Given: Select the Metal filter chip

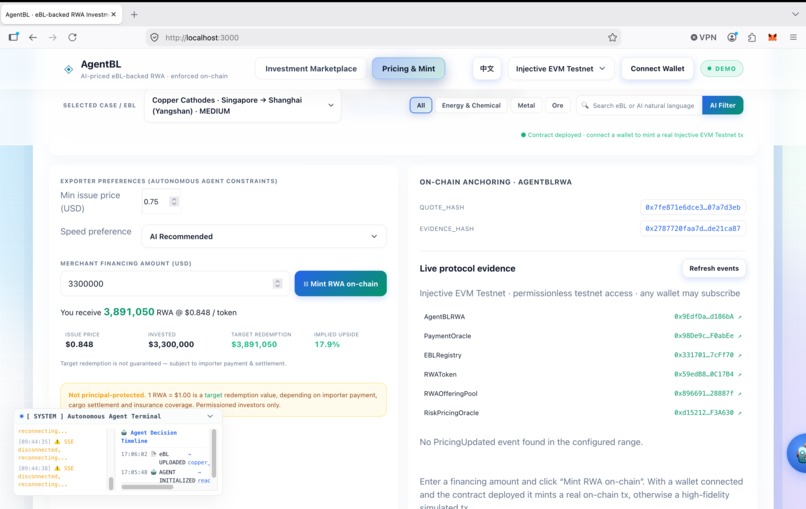Looking at the screenshot, I should [x=526, y=105].
